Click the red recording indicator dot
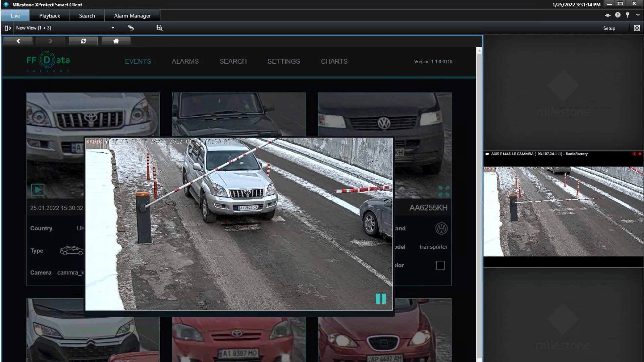 click(x=640, y=154)
